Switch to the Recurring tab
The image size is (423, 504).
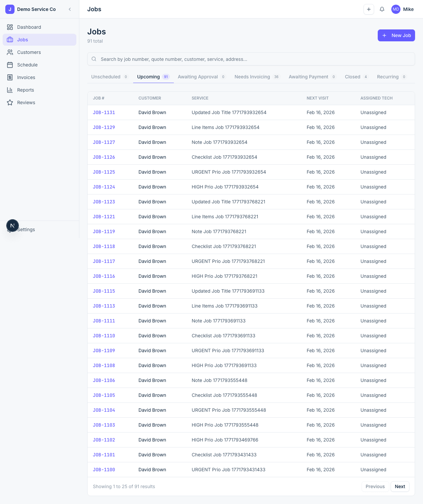[392, 77]
